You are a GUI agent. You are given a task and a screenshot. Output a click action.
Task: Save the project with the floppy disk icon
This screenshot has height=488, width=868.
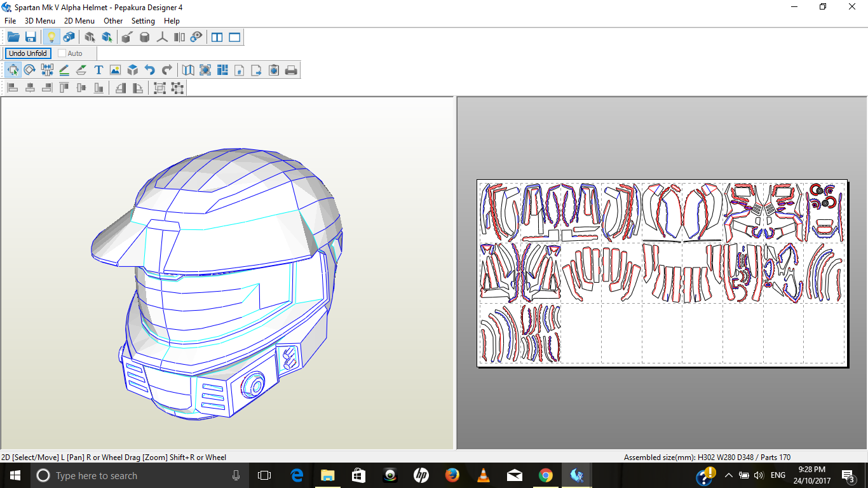point(31,37)
